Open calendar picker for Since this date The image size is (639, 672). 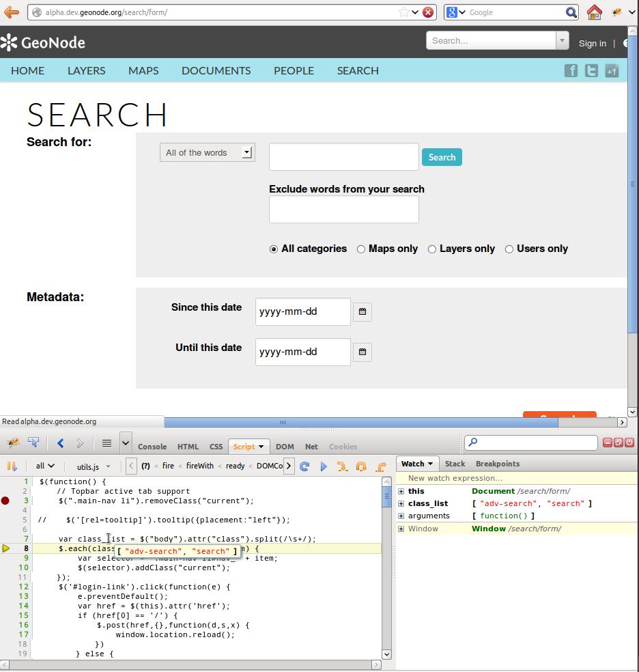(363, 311)
